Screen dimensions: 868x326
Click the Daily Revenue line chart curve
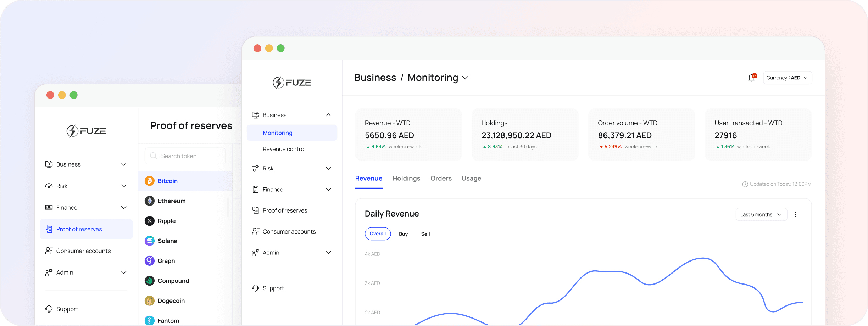(608, 291)
